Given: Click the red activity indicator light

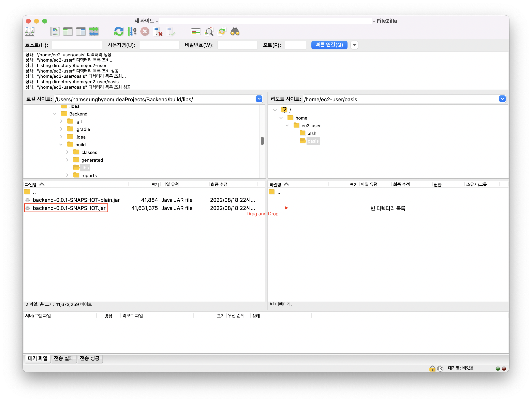Looking at the screenshot, I should [504, 369].
